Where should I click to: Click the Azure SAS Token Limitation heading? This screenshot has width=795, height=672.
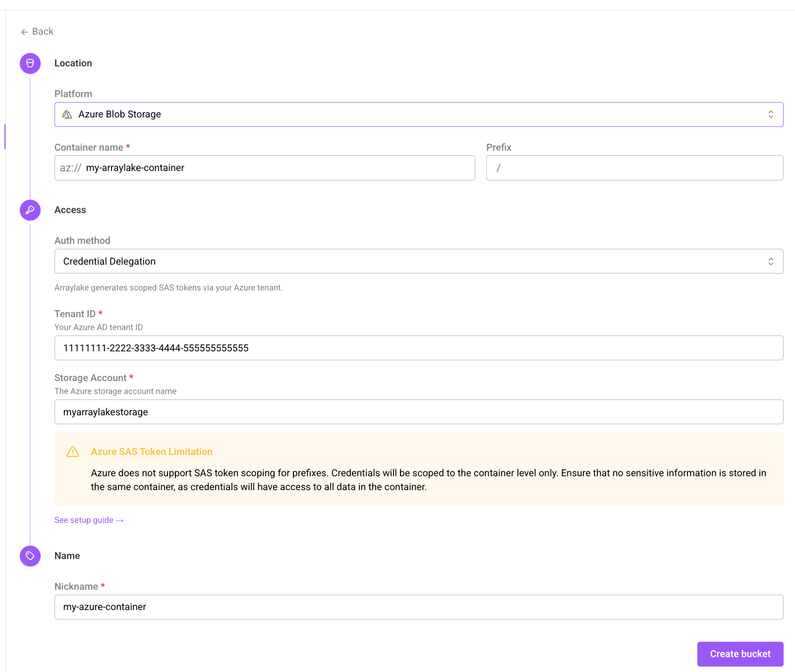(152, 451)
